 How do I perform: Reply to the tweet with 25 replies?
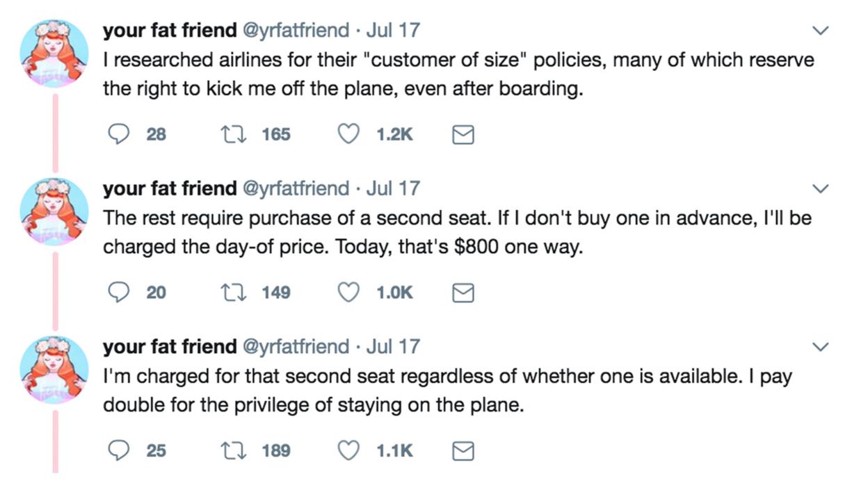[118, 450]
